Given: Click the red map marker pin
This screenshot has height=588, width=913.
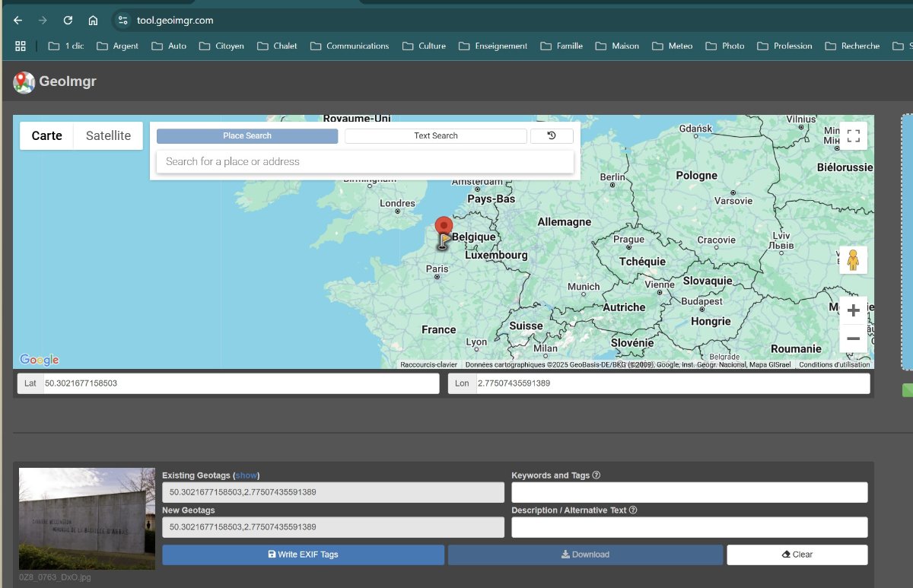Looking at the screenshot, I should click(x=443, y=227).
